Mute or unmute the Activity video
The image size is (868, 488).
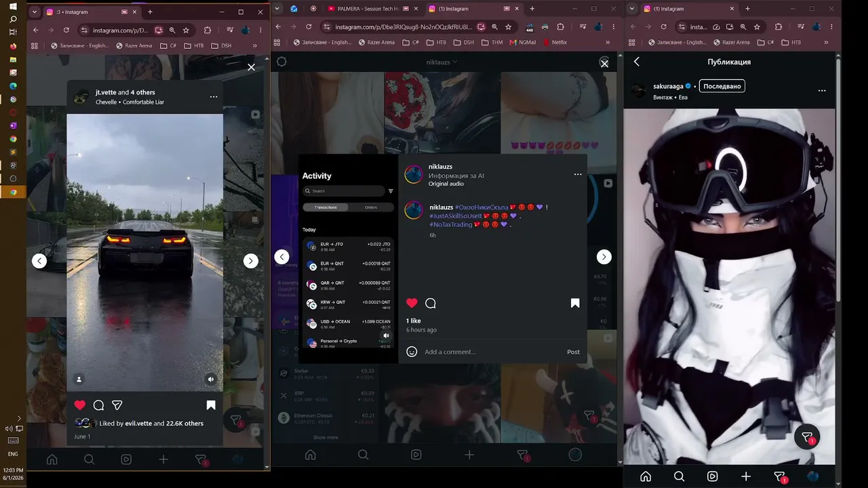387,335
